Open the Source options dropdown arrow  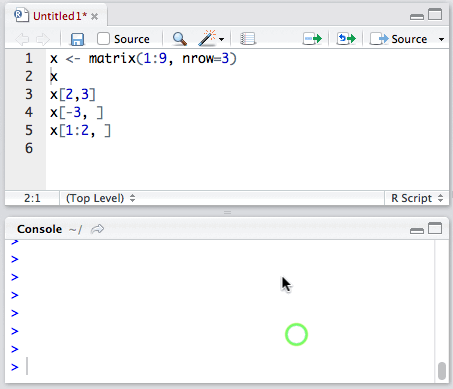click(x=441, y=39)
